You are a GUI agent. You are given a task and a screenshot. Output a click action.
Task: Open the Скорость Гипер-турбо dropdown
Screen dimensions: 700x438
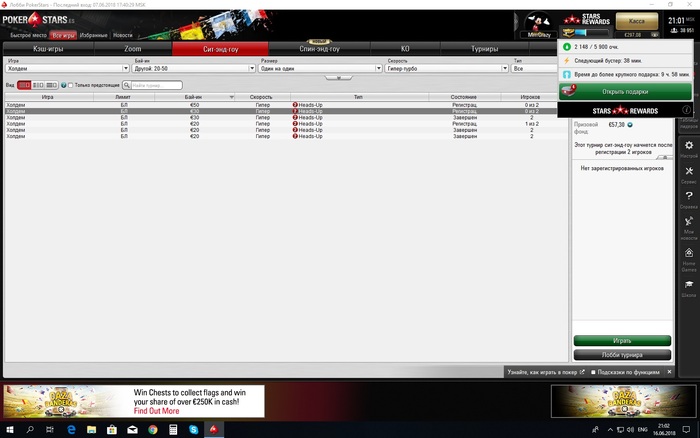coord(447,68)
